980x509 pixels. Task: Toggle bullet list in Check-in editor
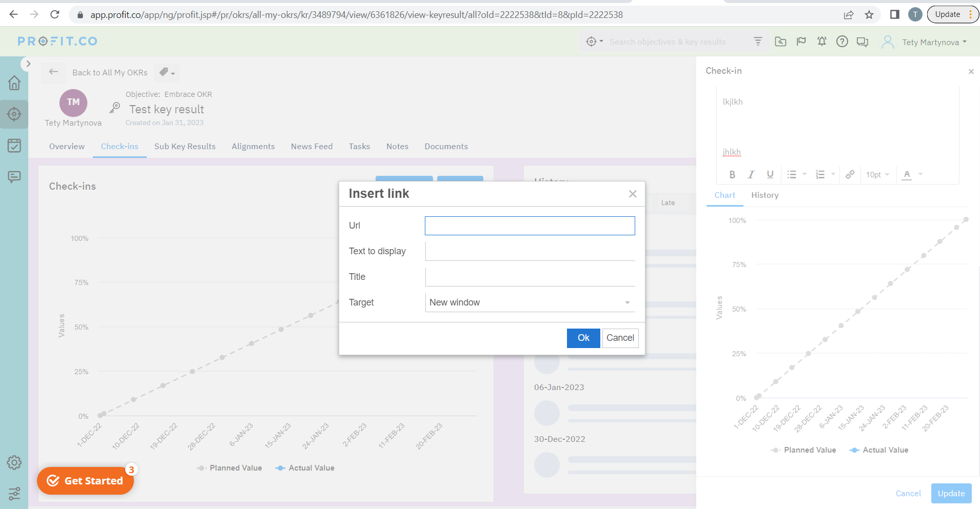pos(792,175)
